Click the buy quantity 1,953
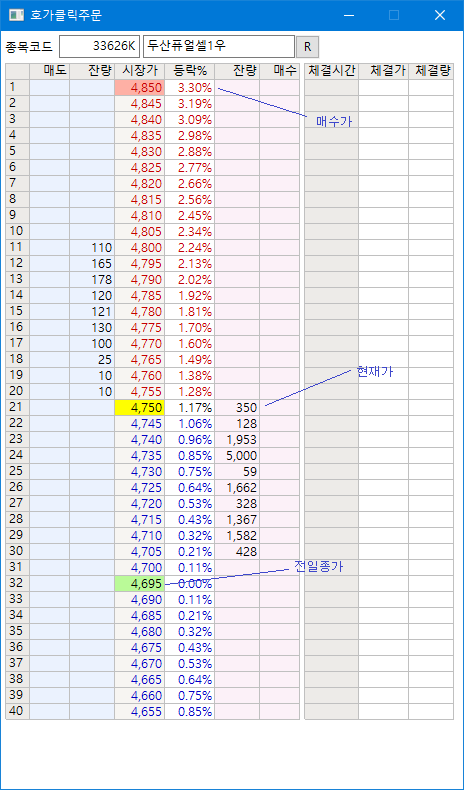Screen dimensions: 464x790 coord(237,440)
